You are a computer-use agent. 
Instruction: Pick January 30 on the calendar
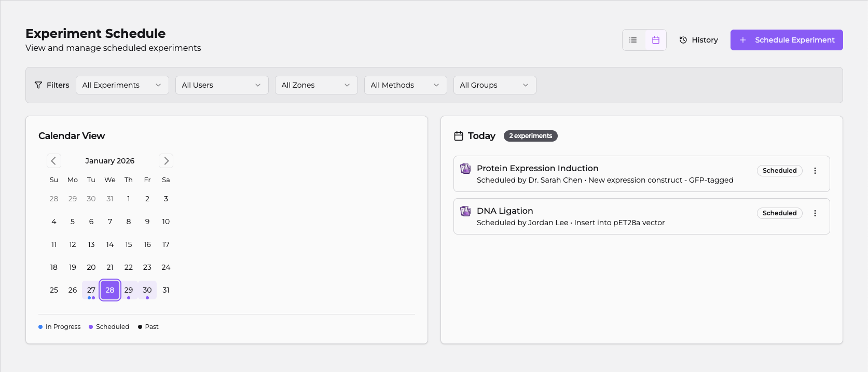tap(147, 290)
